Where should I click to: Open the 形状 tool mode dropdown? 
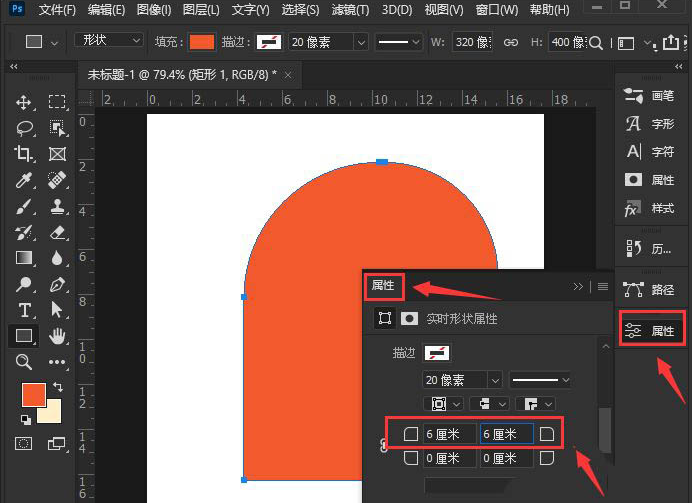(x=108, y=40)
